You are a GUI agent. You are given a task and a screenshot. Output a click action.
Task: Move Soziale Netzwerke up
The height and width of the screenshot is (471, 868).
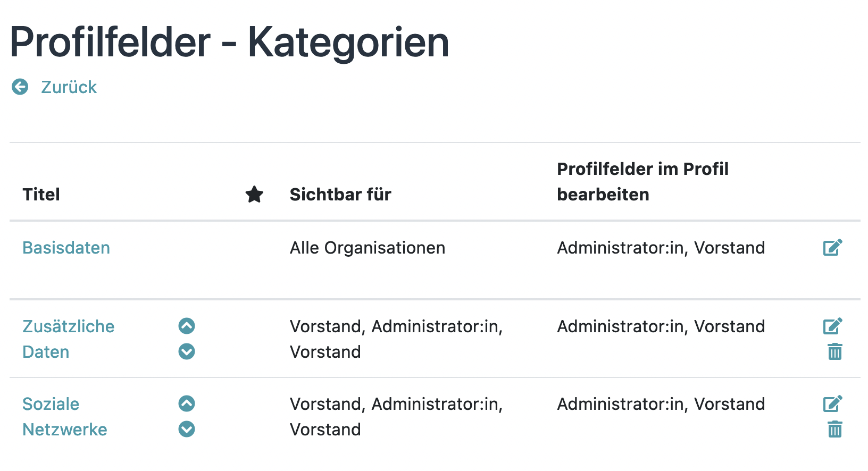tap(187, 403)
